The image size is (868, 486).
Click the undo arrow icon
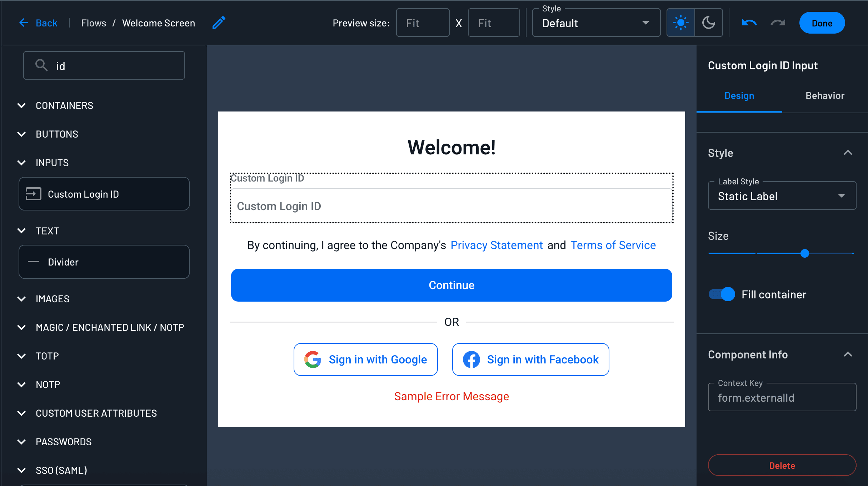[x=749, y=23]
